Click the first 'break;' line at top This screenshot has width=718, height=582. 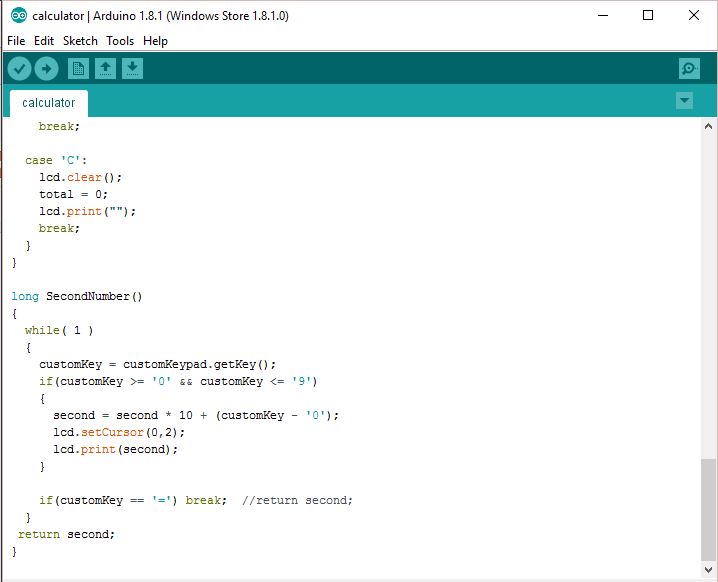[59, 126]
